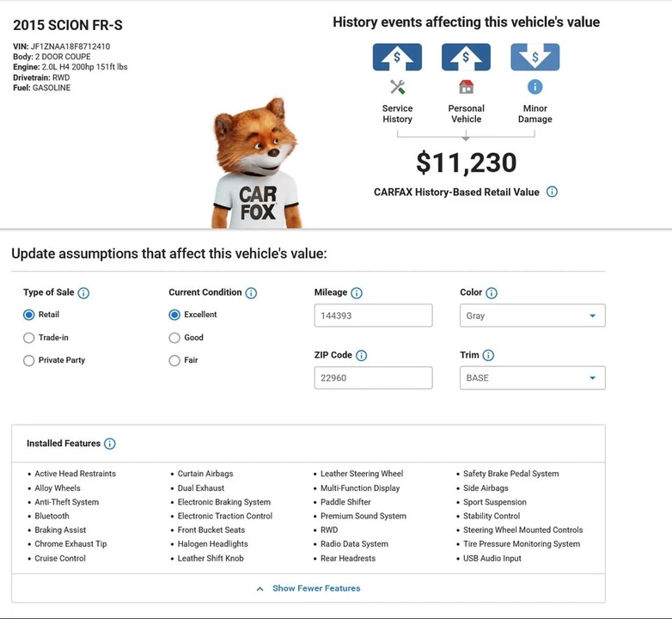Click the Minor Damage value-down arrow icon

(x=535, y=57)
